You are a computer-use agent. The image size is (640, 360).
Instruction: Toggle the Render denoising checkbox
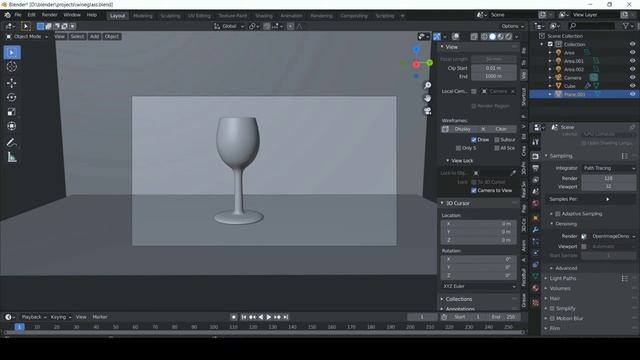pyautogui.click(x=584, y=236)
